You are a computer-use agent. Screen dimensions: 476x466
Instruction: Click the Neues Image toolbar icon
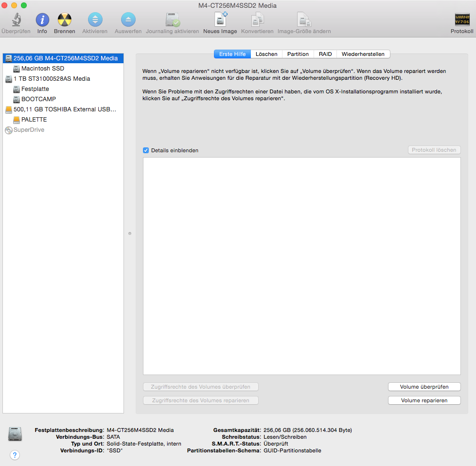click(220, 20)
